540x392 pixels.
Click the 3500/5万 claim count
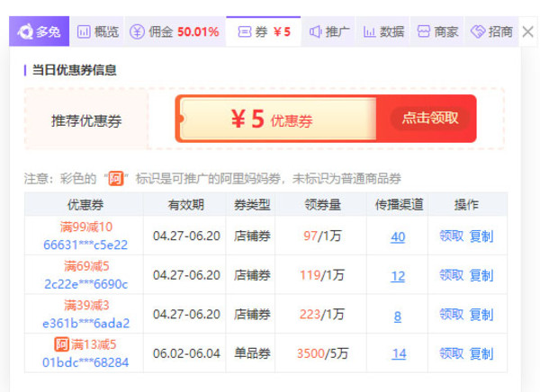pos(323,354)
